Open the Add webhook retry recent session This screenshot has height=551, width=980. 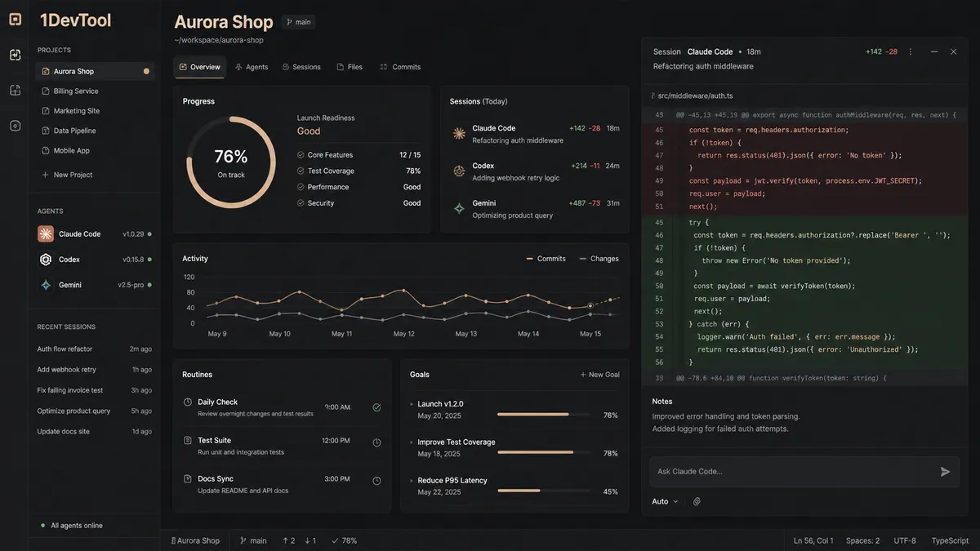(x=95, y=370)
